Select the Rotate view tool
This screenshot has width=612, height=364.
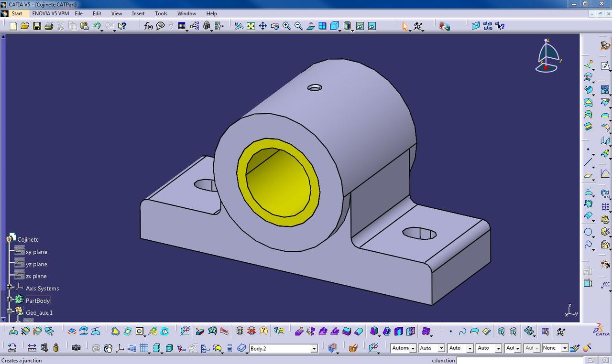[x=274, y=26]
